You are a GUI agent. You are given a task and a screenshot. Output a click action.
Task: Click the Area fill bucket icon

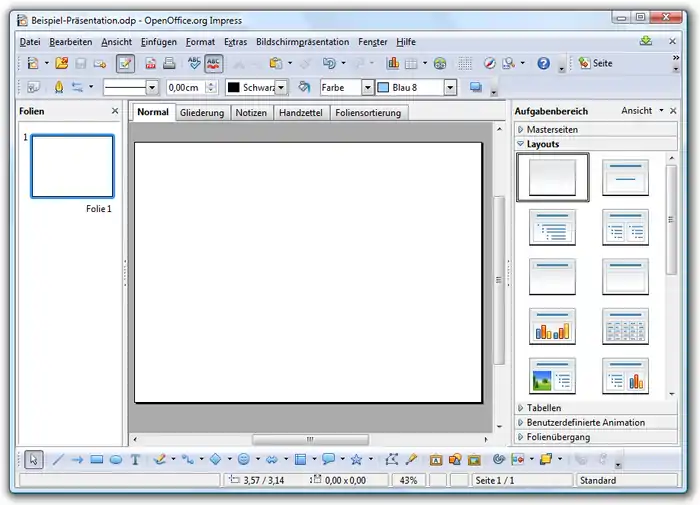304,87
